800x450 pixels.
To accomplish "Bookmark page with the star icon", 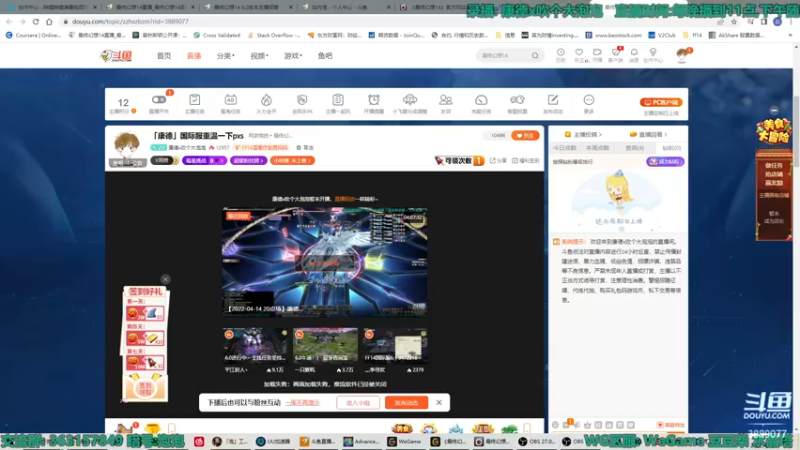I will (x=734, y=21).
